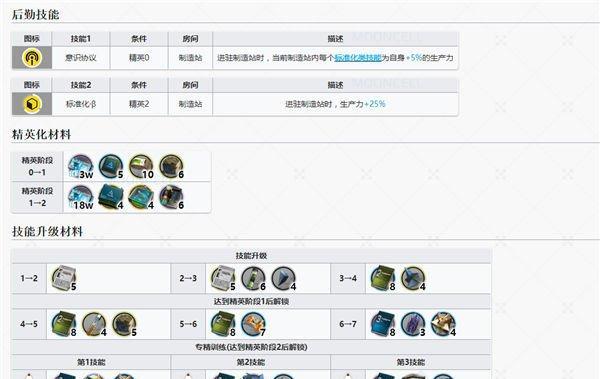This screenshot has height=379, width=600.
Task: Select the 精英0 condition cell
Action: pos(139,58)
